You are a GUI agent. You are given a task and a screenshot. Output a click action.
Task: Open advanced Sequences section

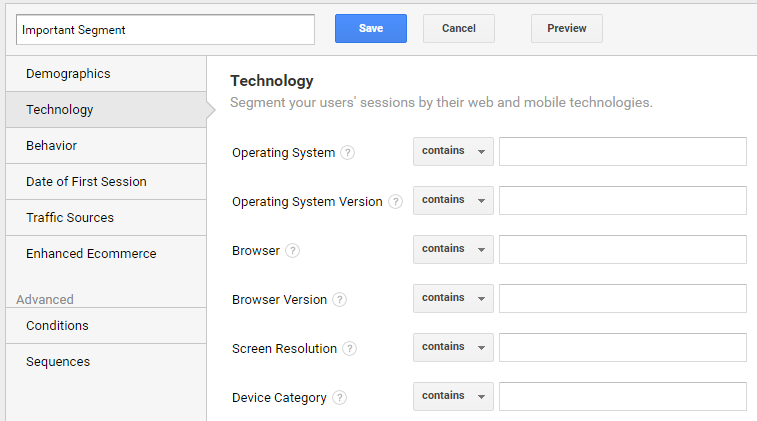tap(106, 362)
